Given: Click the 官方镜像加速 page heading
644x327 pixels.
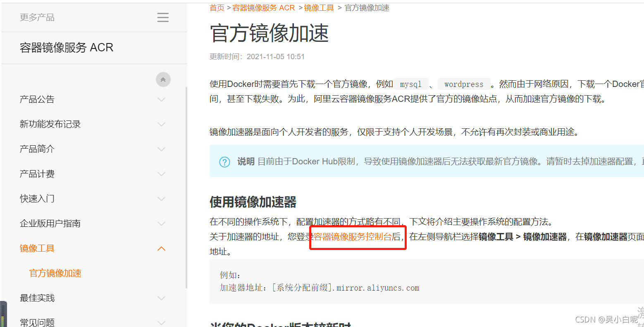Looking at the screenshot, I should [x=269, y=33].
